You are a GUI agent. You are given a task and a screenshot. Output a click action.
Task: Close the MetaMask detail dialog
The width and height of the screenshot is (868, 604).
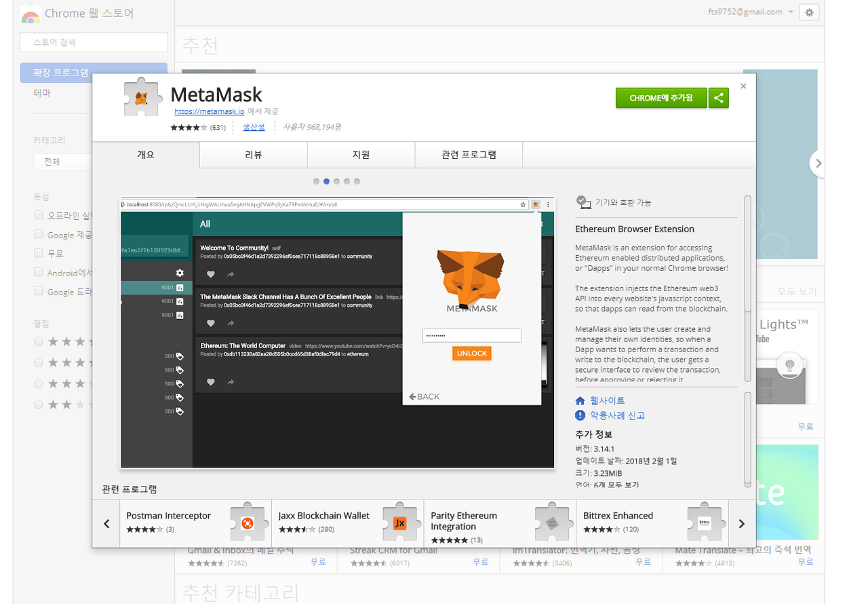point(743,86)
